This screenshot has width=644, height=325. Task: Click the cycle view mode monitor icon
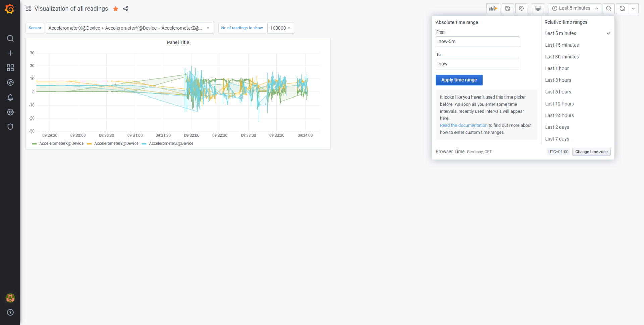[x=538, y=9]
